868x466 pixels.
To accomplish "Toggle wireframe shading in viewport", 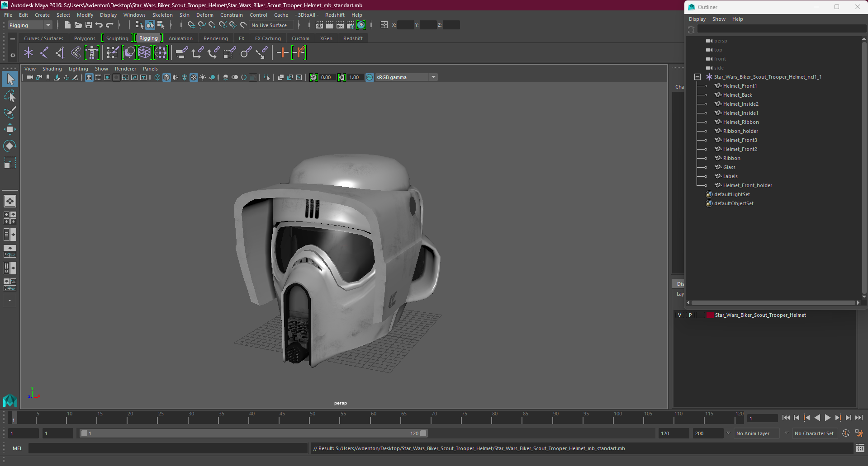I will pos(157,77).
